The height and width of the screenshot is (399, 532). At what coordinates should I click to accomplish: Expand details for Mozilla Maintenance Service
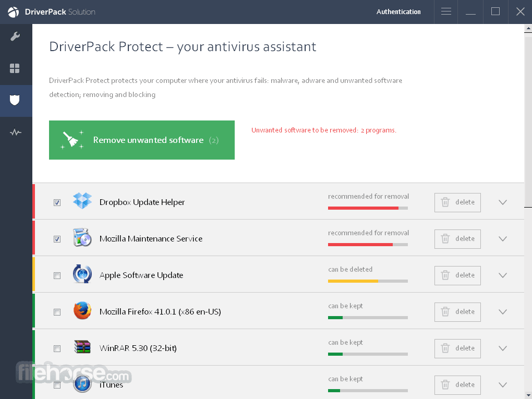[x=502, y=239]
